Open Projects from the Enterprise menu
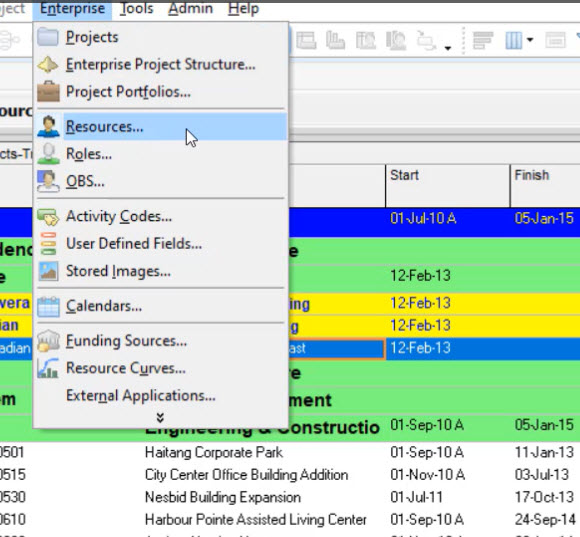Viewport: 580px width, 537px height. (161, 37)
